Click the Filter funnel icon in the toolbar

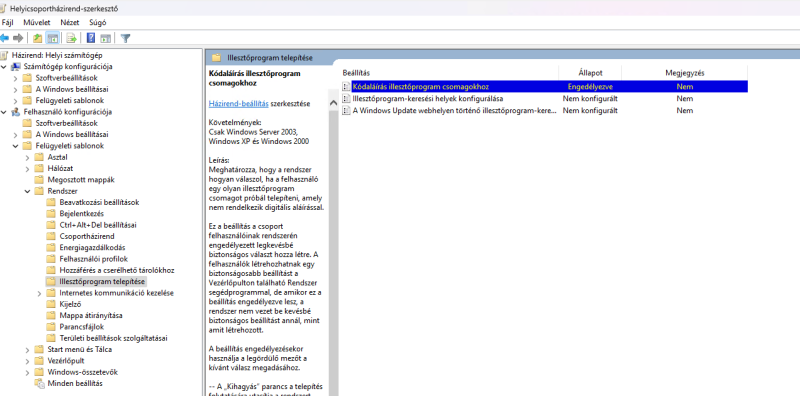pos(125,38)
